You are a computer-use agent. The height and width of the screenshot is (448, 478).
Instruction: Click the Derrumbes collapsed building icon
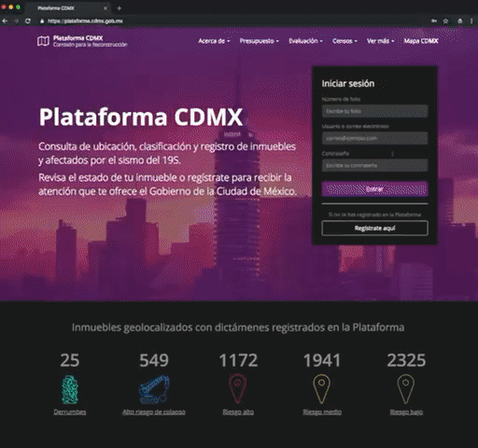(70, 389)
